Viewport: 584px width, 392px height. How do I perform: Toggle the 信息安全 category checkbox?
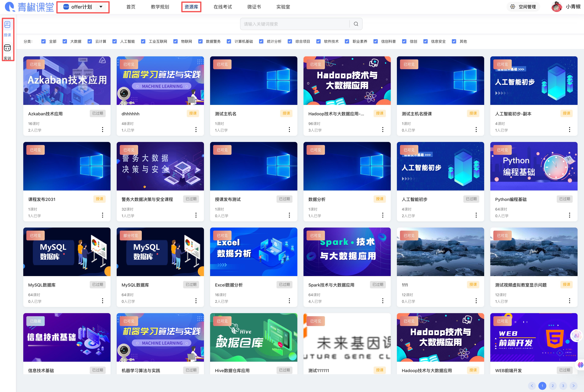[x=425, y=41]
